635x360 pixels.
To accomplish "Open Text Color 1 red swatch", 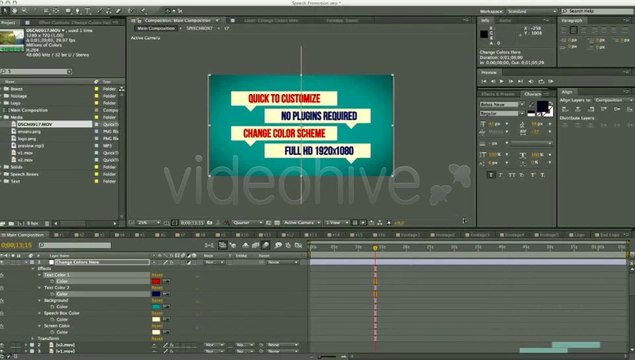I will tap(156, 281).
